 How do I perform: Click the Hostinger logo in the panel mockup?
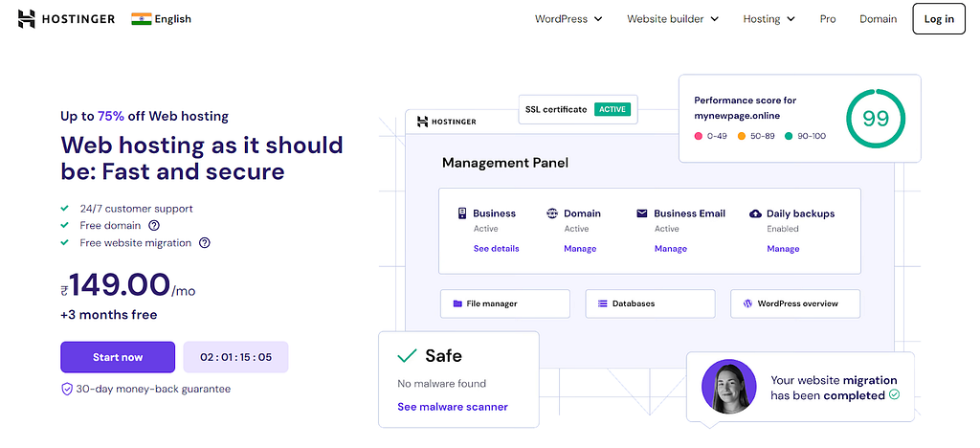coord(446,122)
